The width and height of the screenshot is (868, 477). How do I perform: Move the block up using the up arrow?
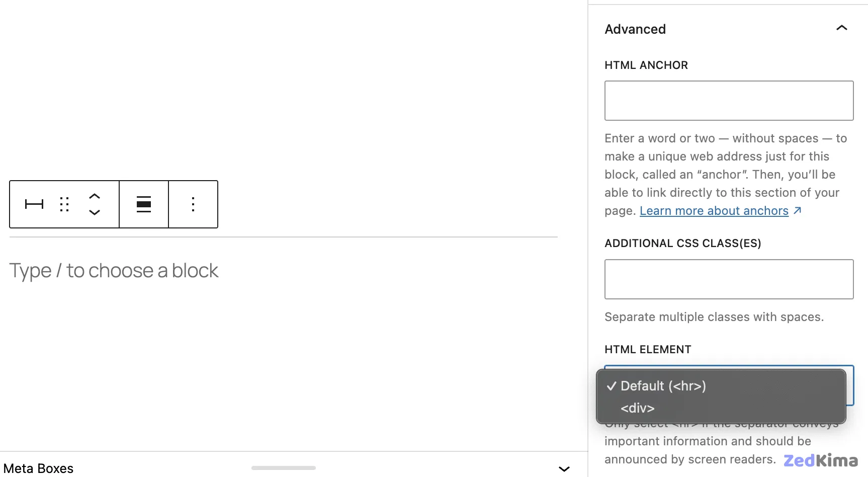[x=95, y=196]
